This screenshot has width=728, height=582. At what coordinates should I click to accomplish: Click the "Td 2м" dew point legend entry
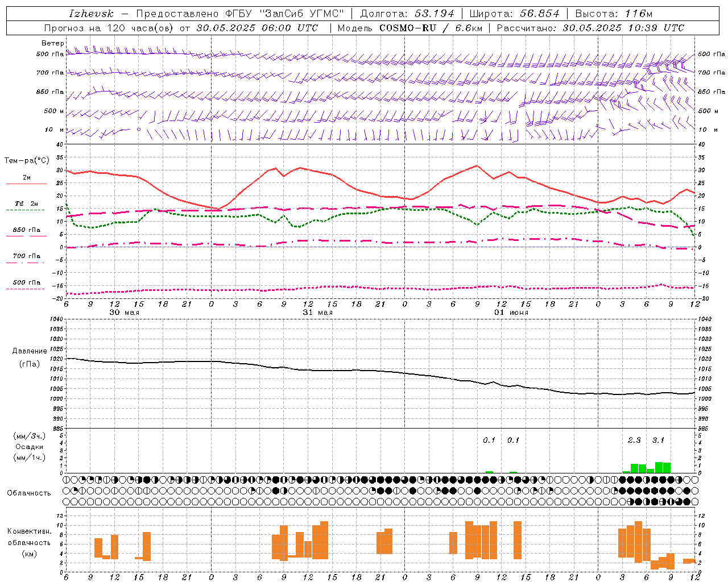pyautogui.click(x=27, y=203)
